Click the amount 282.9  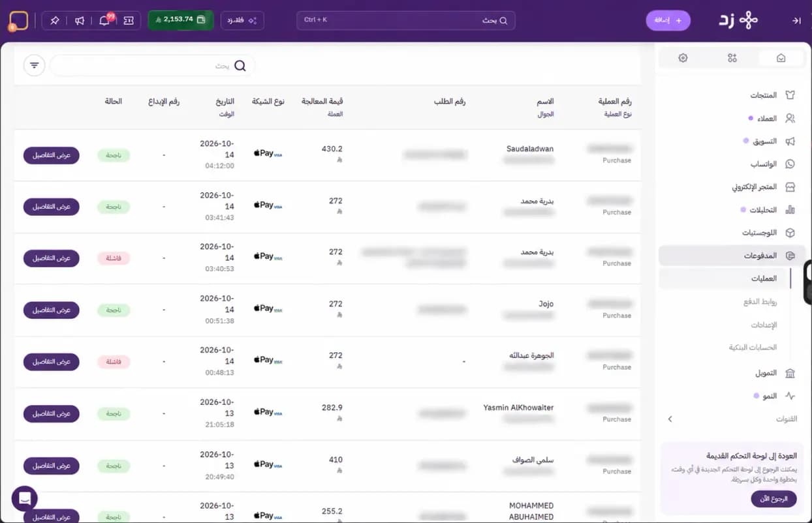(x=332, y=408)
